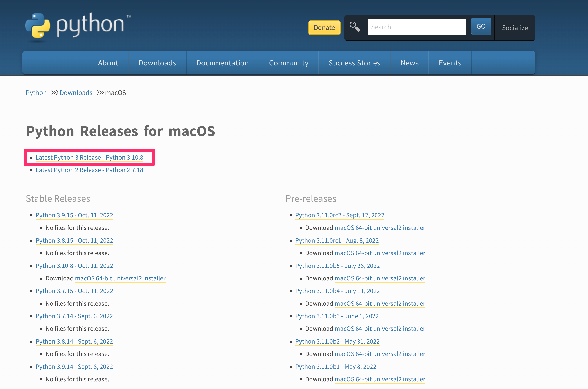588x389 pixels.
Task: Open Python 3.7.15 - Oct. 11, 2022
Action: tap(74, 291)
